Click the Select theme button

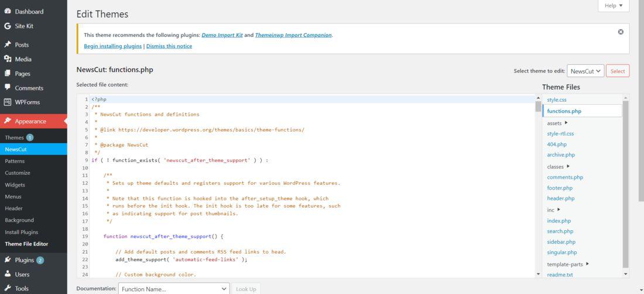click(x=617, y=71)
